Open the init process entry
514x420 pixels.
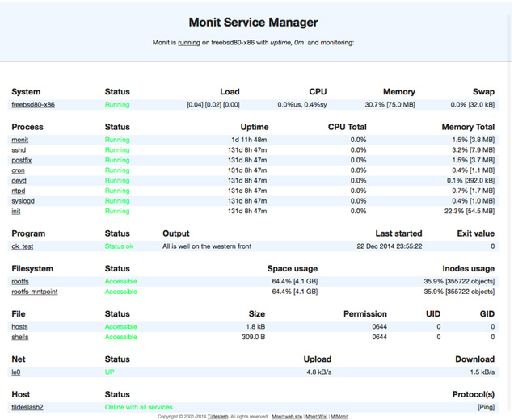click(16, 211)
